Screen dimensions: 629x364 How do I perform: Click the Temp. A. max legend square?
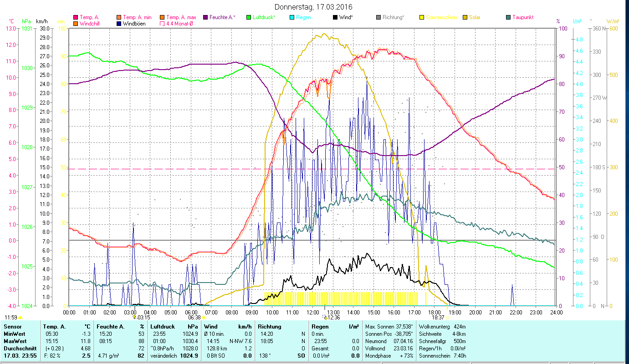162,17
